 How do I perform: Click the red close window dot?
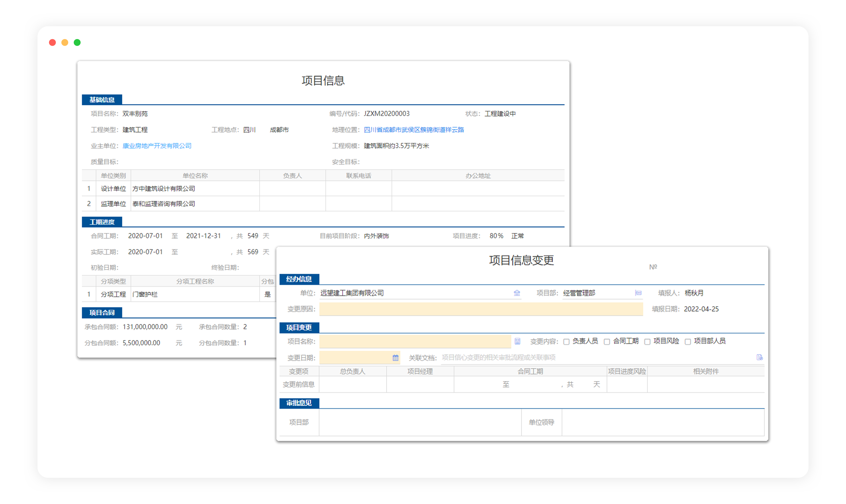(52, 42)
